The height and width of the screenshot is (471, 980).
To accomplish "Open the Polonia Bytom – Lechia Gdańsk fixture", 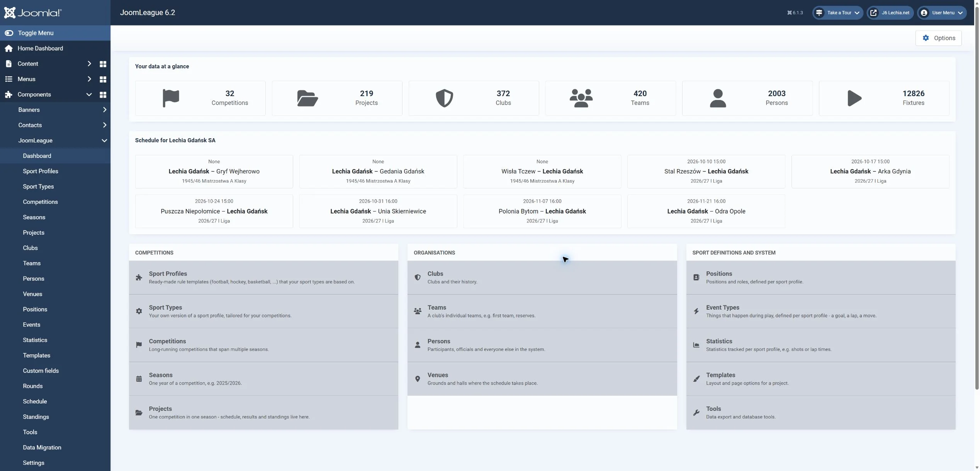I will pyautogui.click(x=542, y=211).
